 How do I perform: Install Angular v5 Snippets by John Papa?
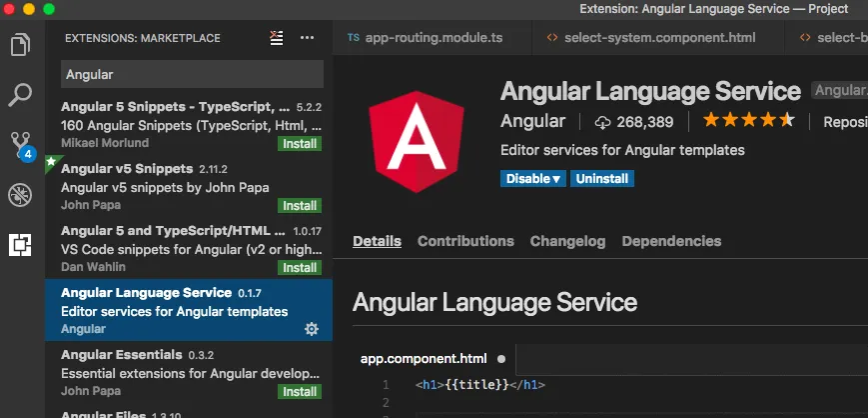coord(300,206)
